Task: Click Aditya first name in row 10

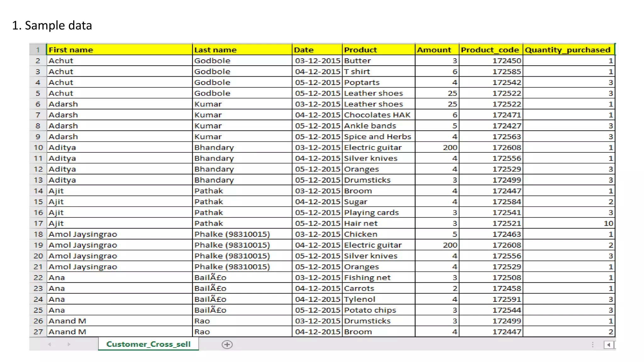Action: pyautogui.click(x=119, y=147)
